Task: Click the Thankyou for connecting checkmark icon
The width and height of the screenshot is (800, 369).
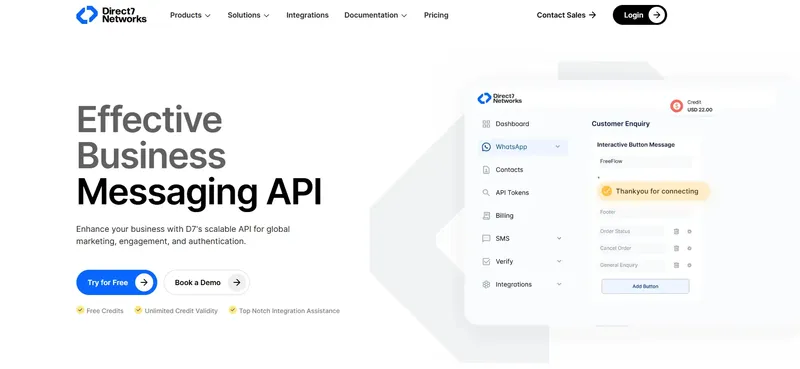Action: coord(607,191)
